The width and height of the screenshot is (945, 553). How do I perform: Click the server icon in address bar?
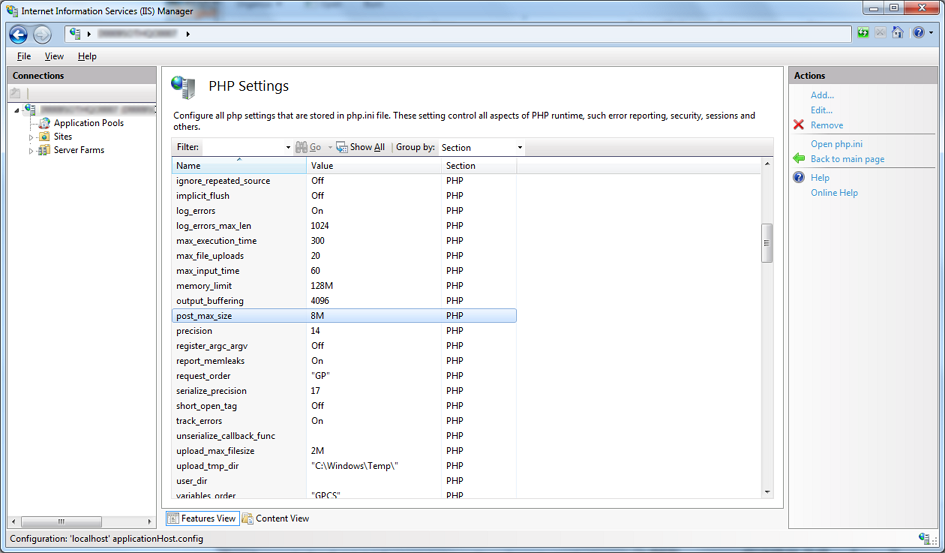75,33
